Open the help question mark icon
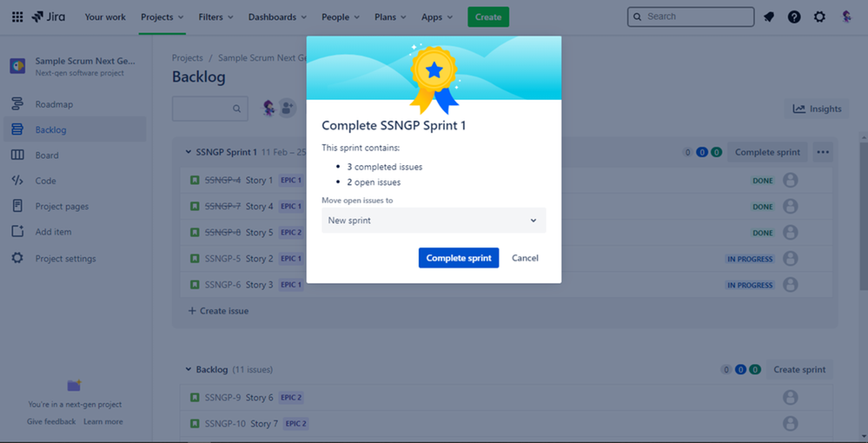868x443 pixels. pos(794,17)
